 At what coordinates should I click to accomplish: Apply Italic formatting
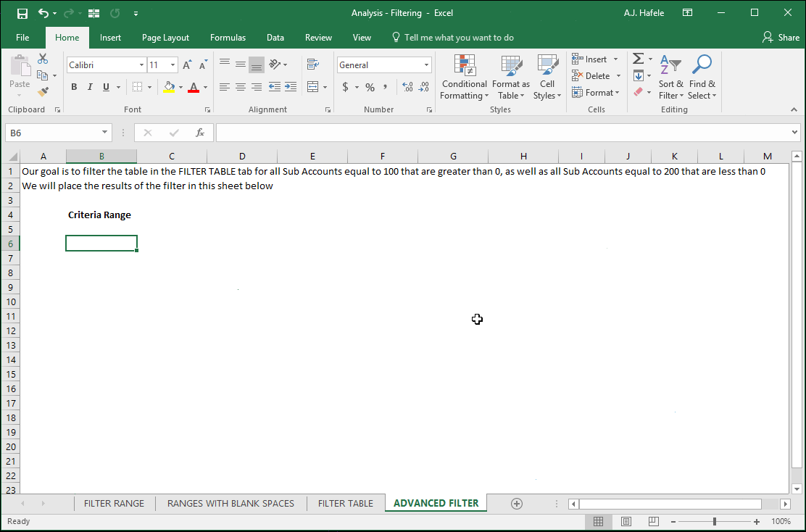pyautogui.click(x=90, y=87)
